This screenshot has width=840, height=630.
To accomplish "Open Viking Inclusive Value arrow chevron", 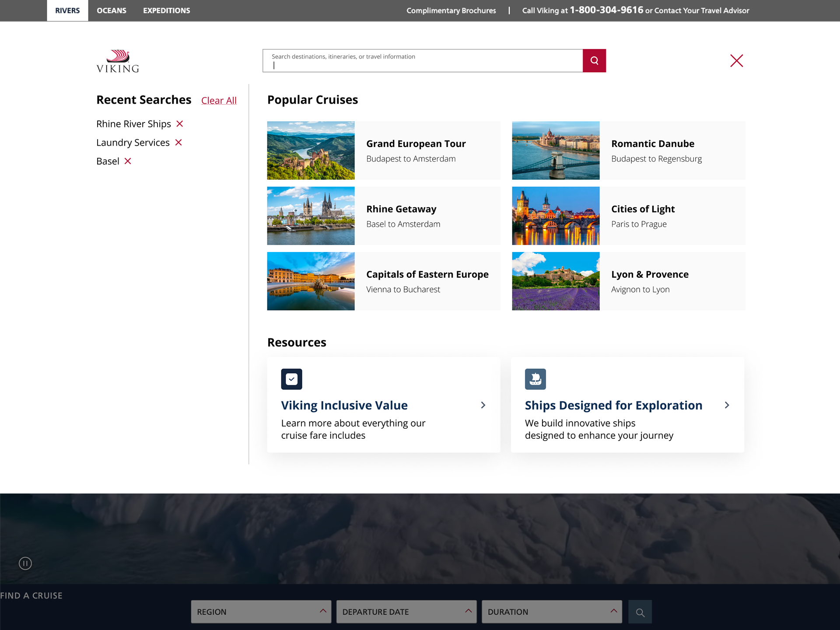I will pyautogui.click(x=483, y=405).
